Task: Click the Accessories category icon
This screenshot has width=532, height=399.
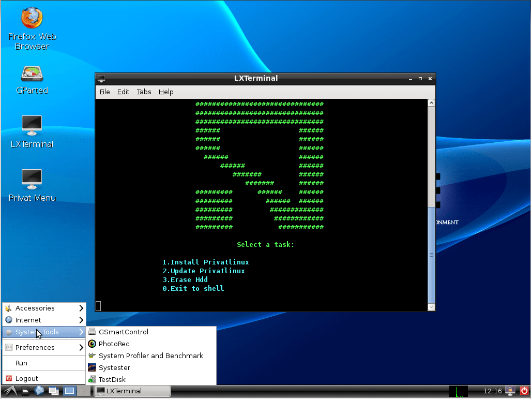Action: 9,308
